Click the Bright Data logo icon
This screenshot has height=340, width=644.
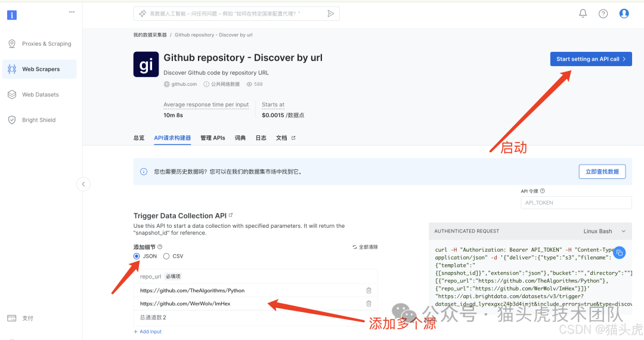pyautogui.click(x=12, y=15)
